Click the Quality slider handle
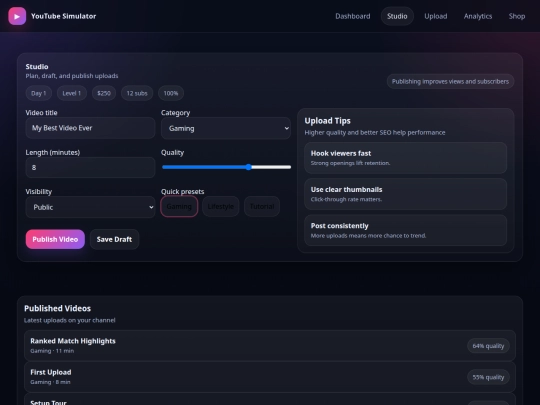This screenshot has width=540, height=405. [249, 167]
